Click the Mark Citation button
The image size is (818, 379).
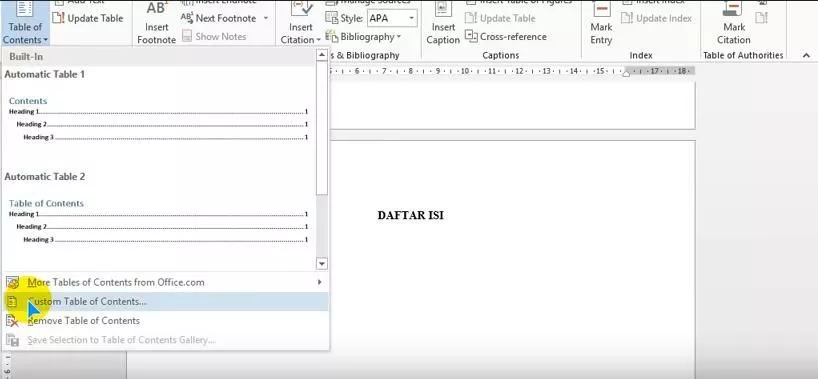[733, 23]
